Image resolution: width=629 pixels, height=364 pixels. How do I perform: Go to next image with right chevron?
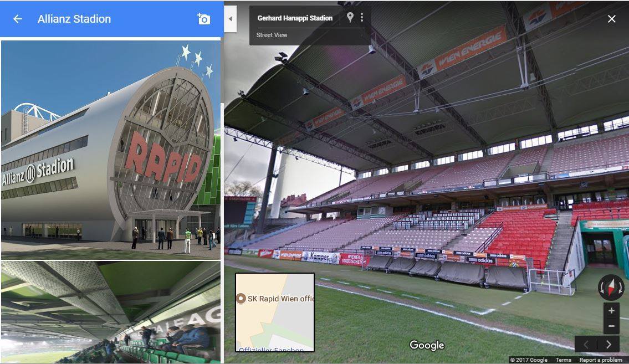pyautogui.click(x=608, y=345)
